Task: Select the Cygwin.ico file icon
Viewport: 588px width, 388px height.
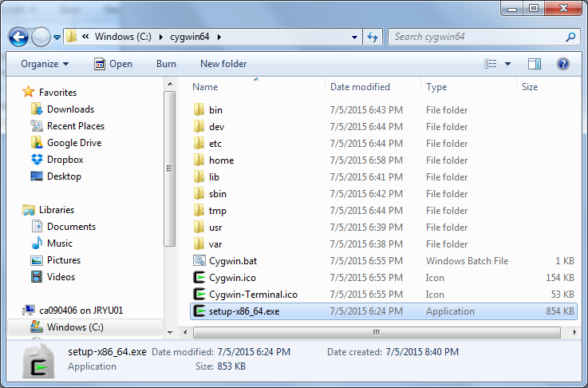Action: click(x=199, y=277)
